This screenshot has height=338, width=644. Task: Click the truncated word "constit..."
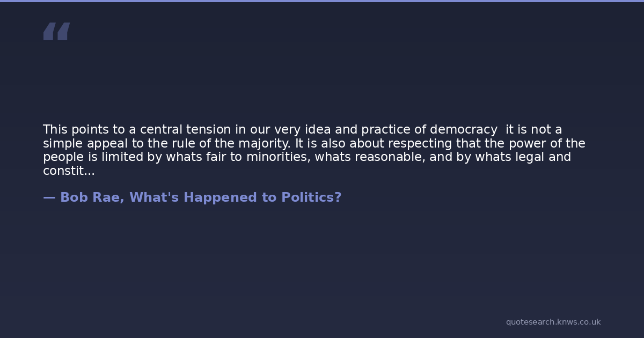(x=69, y=171)
